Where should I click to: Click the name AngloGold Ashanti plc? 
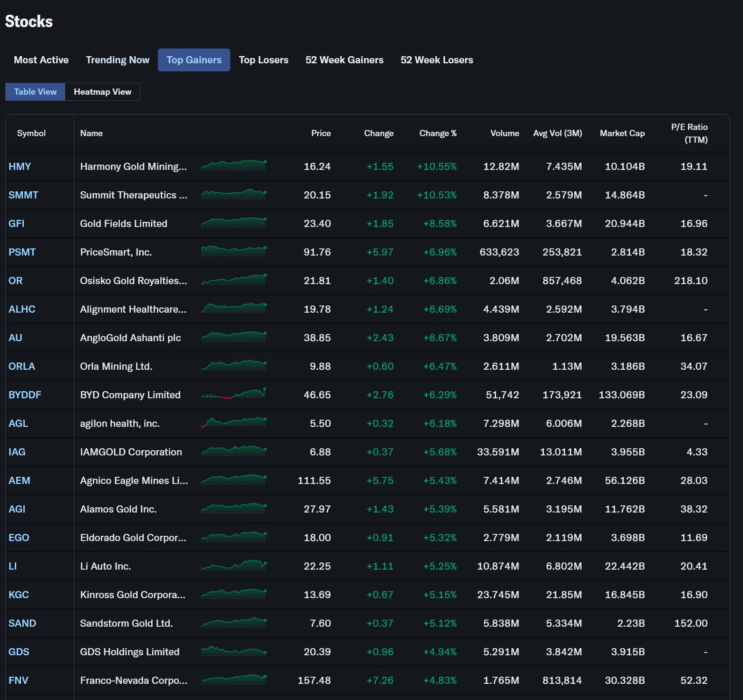point(130,338)
